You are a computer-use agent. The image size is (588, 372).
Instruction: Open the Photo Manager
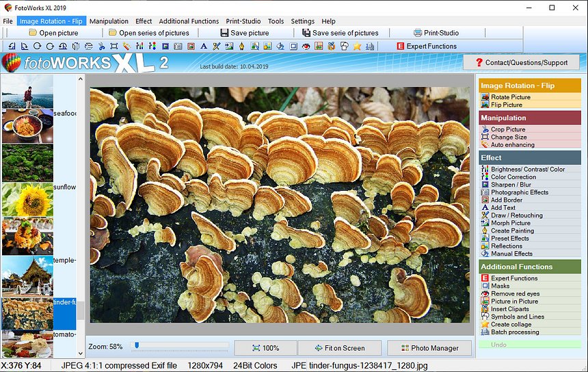429,348
